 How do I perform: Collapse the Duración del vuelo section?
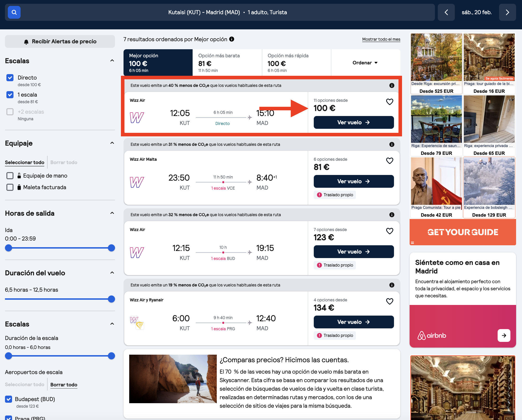tap(112, 273)
